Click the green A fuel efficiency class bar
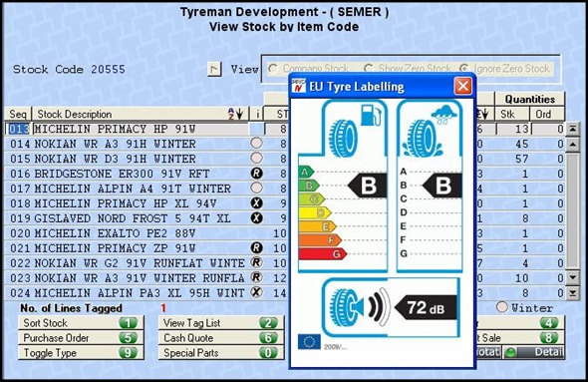The height and width of the screenshot is (382, 588). click(x=306, y=172)
